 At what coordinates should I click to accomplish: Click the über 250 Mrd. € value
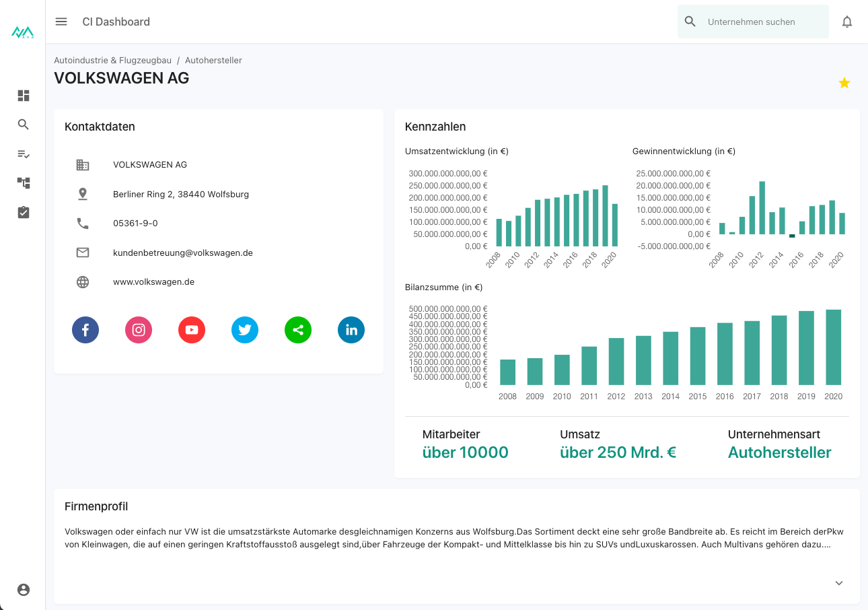pos(618,452)
